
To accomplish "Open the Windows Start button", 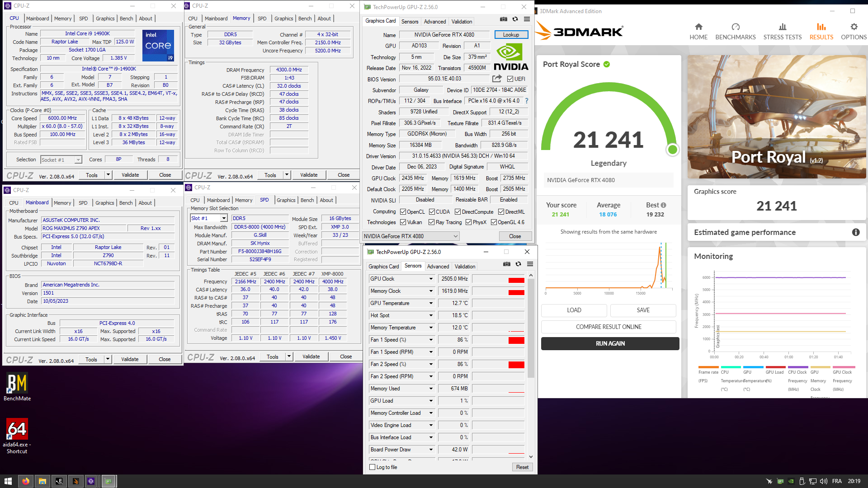I will (x=8, y=481).
